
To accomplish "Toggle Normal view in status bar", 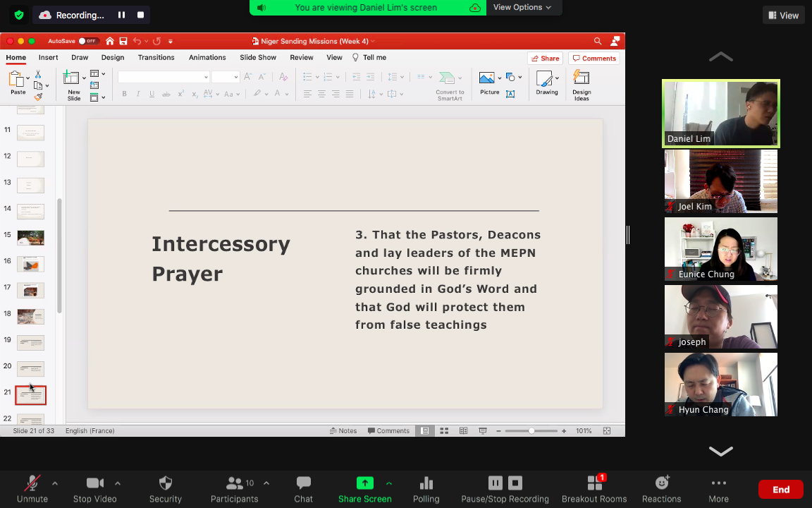I will click(x=424, y=431).
